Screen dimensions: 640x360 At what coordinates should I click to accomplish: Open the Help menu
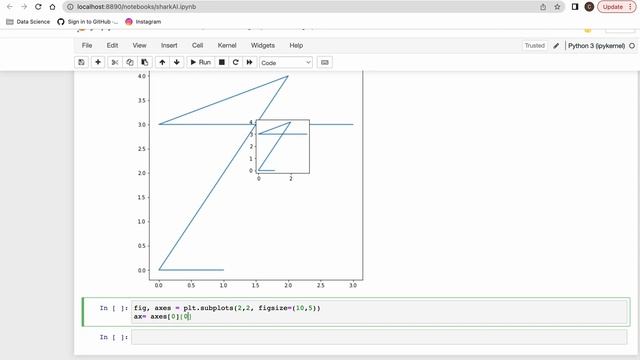click(296, 45)
